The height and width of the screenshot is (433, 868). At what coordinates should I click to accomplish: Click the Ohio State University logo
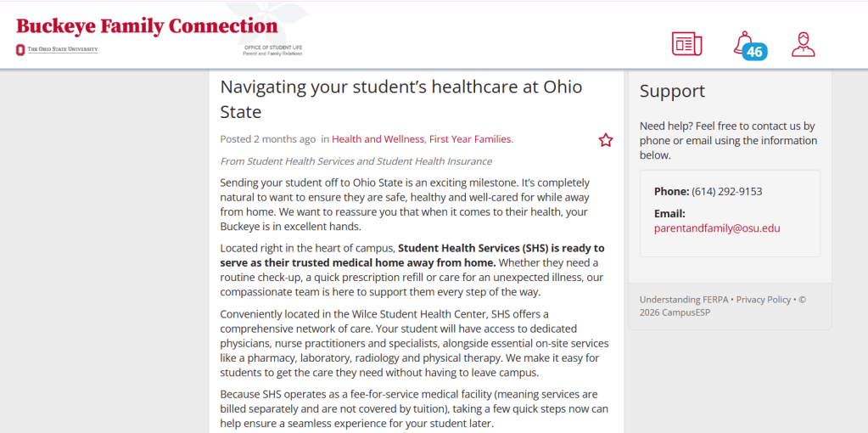(x=57, y=50)
